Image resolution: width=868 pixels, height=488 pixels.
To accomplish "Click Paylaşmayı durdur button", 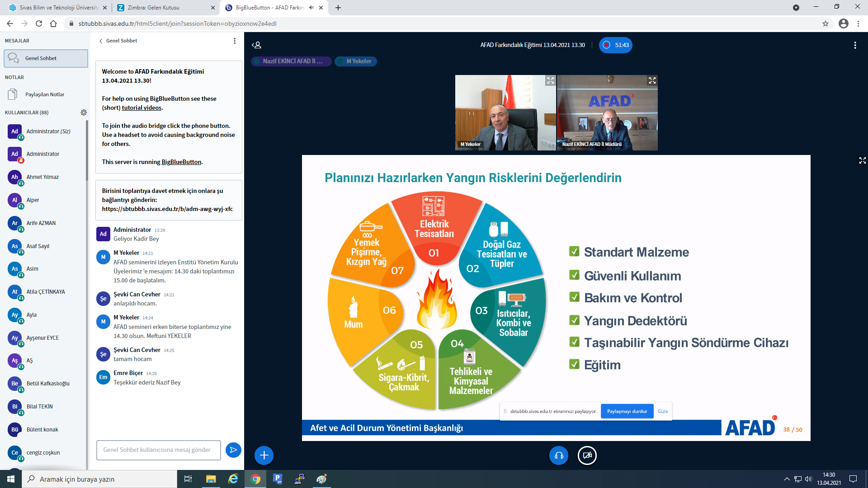I will 627,411.
